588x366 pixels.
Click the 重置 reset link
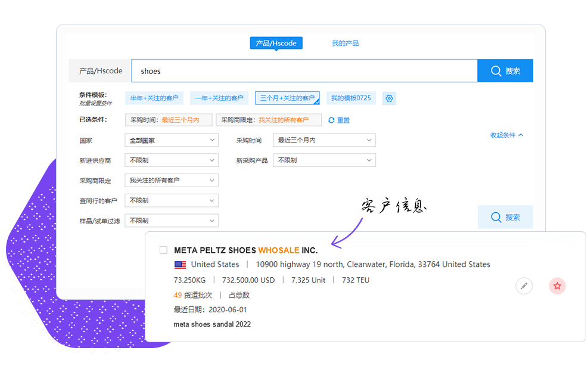(x=343, y=120)
